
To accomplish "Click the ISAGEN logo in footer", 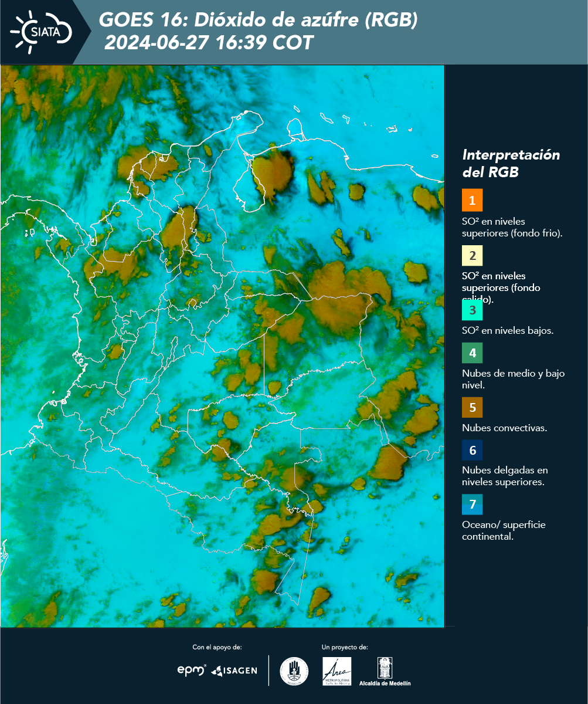I will coord(234,671).
